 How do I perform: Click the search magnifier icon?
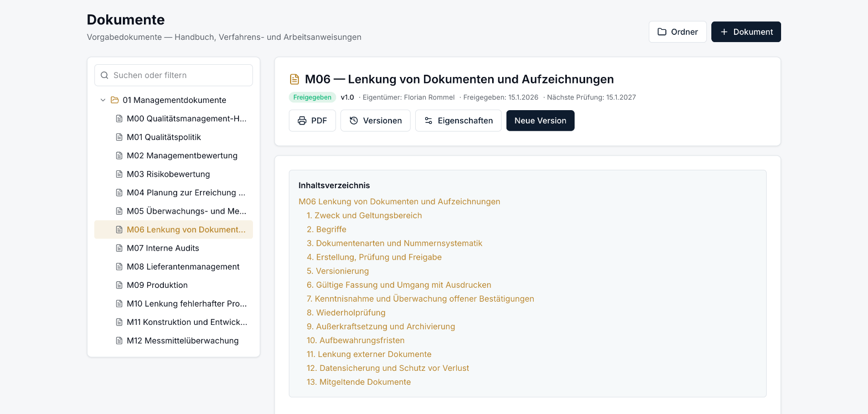105,75
